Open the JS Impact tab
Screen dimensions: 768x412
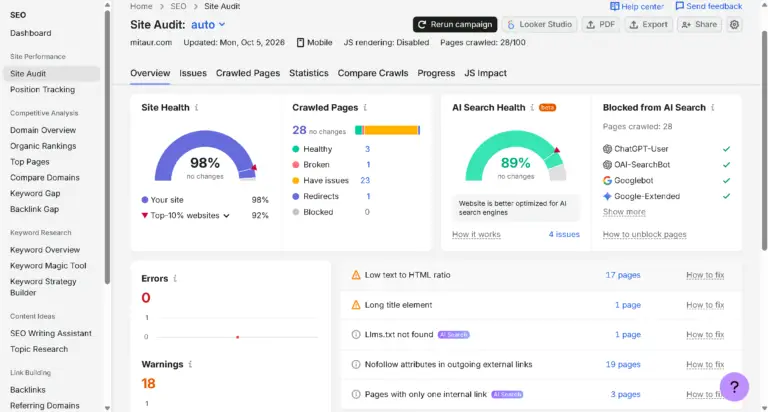pyautogui.click(x=485, y=73)
